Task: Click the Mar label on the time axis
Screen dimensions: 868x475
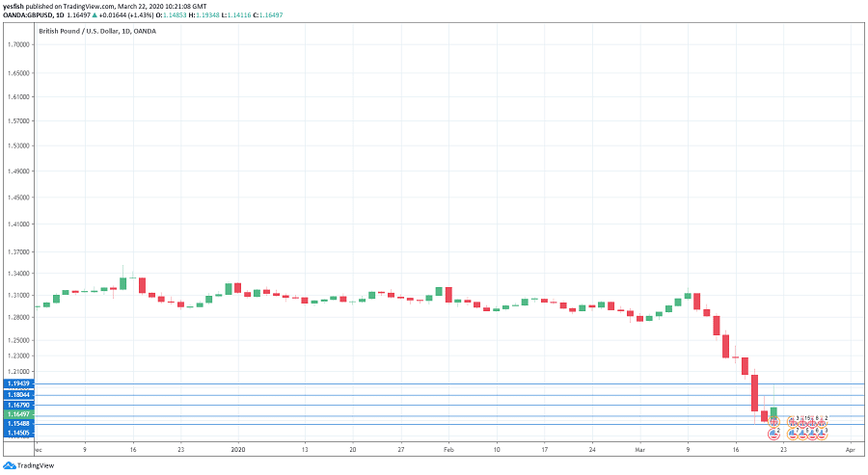Action: click(x=640, y=450)
